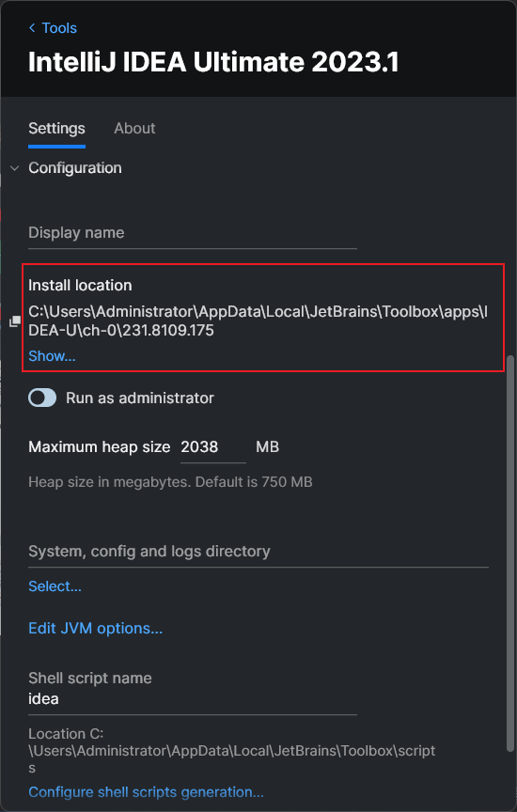
Task: Open Configure shell scripts generation...
Action: tap(146, 792)
